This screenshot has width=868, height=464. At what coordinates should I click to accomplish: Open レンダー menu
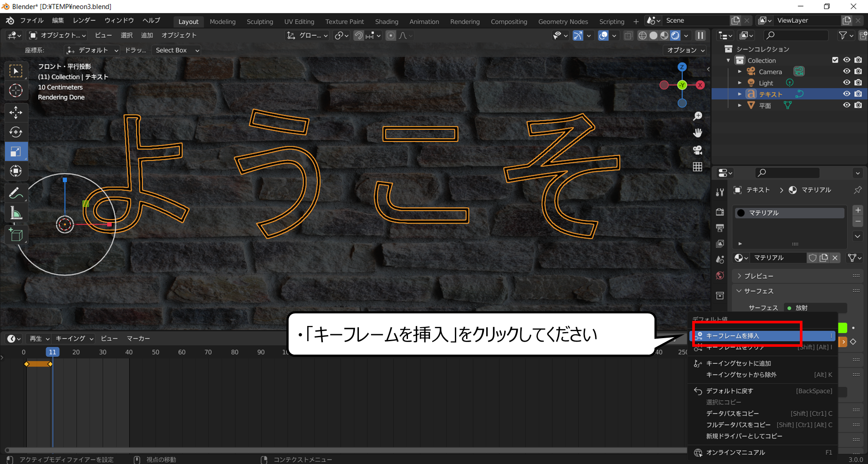84,20
